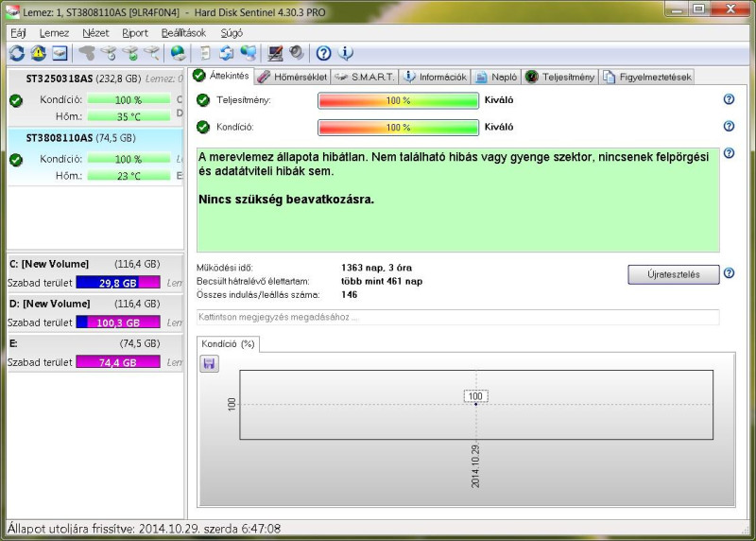
Task: Click the Teljesítmény 100 % gradient bar
Action: (x=398, y=100)
